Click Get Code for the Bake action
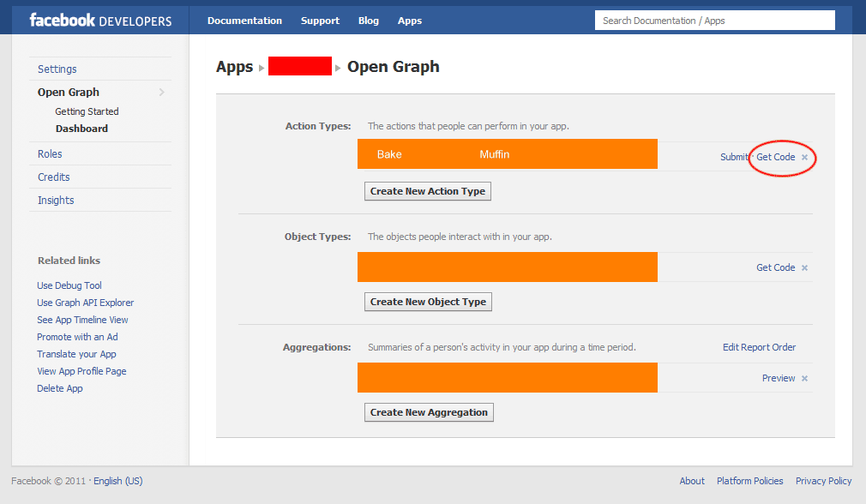 775,158
